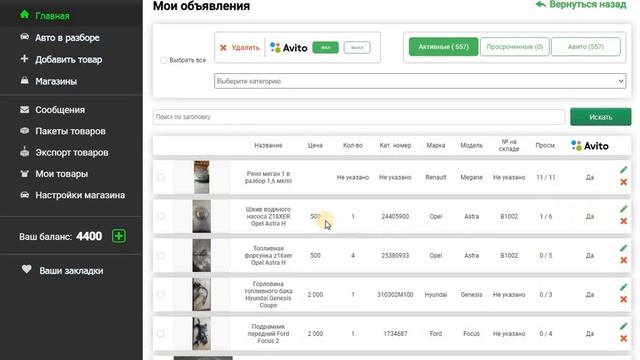Open Авто в разборе menu item
The width and height of the screenshot is (640, 360).
pos(67,38)
